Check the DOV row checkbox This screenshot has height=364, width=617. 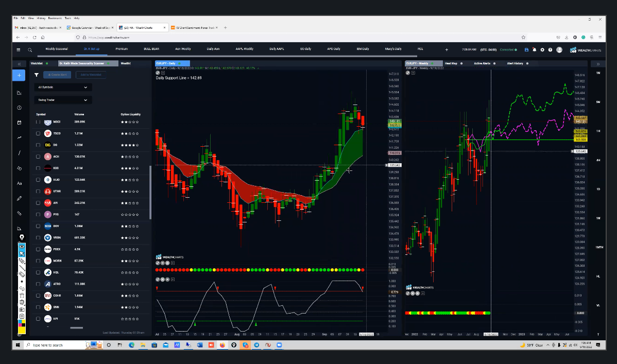pyautogui.click(x=38, y=226)
